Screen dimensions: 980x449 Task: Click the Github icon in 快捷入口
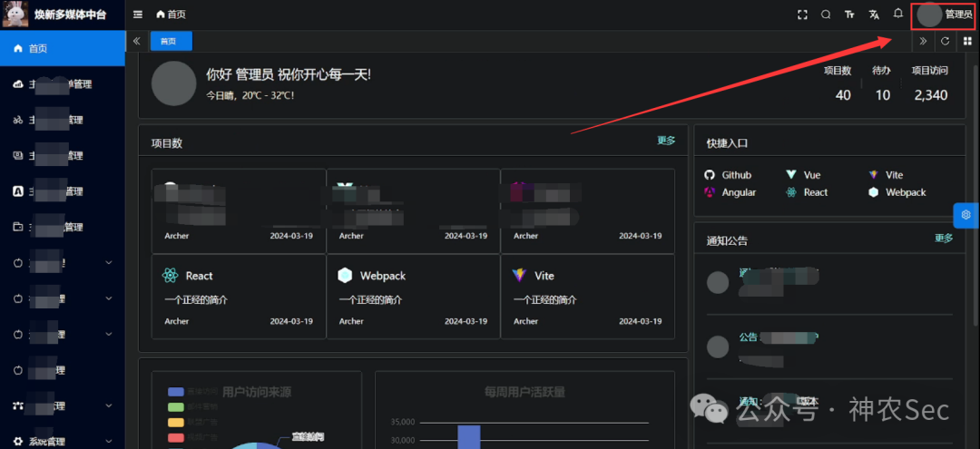pos(710,175)
